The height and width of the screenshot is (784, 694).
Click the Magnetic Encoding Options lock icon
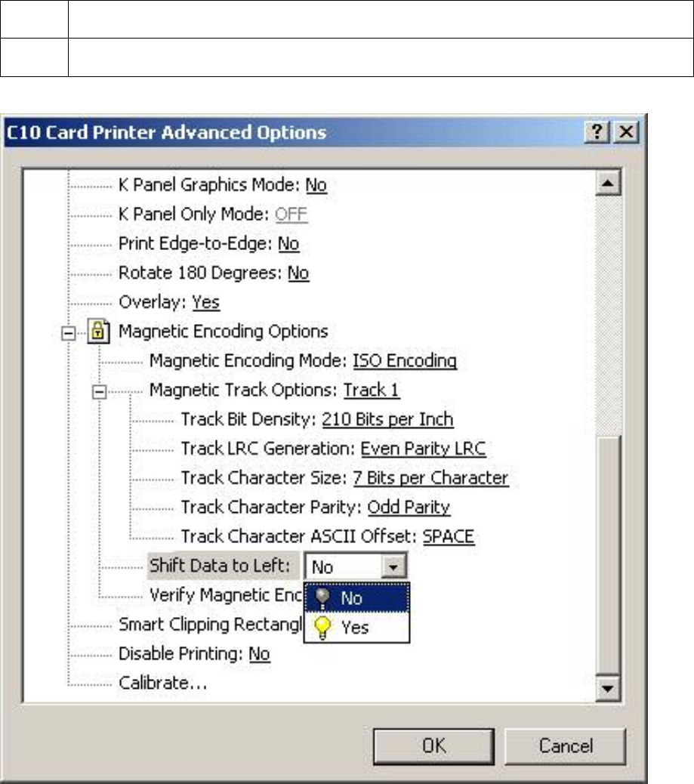(x=98, y=331)
